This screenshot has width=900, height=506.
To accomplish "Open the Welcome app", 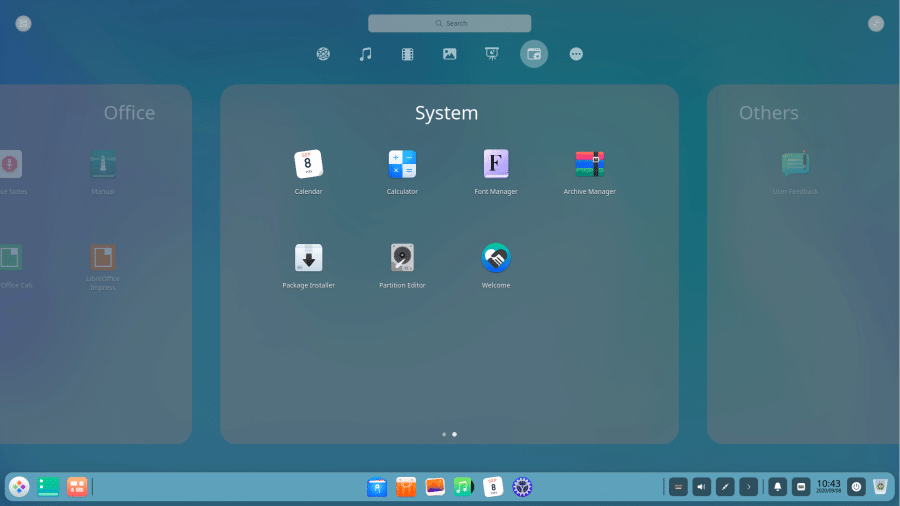I will point(496,258).
